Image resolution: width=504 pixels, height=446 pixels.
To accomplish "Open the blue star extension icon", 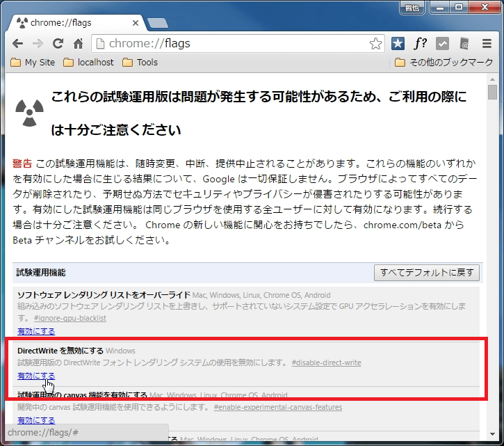I will pos(398,43).
